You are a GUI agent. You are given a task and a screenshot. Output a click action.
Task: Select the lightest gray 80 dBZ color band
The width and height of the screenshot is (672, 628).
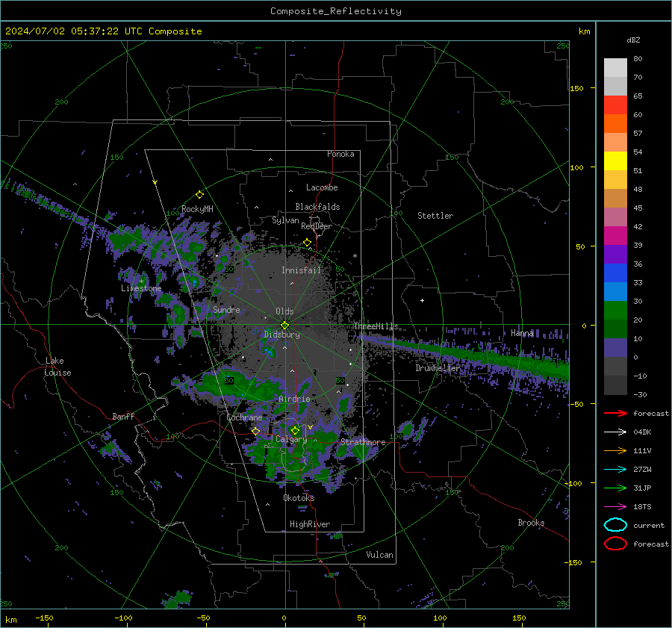(615, 68)
